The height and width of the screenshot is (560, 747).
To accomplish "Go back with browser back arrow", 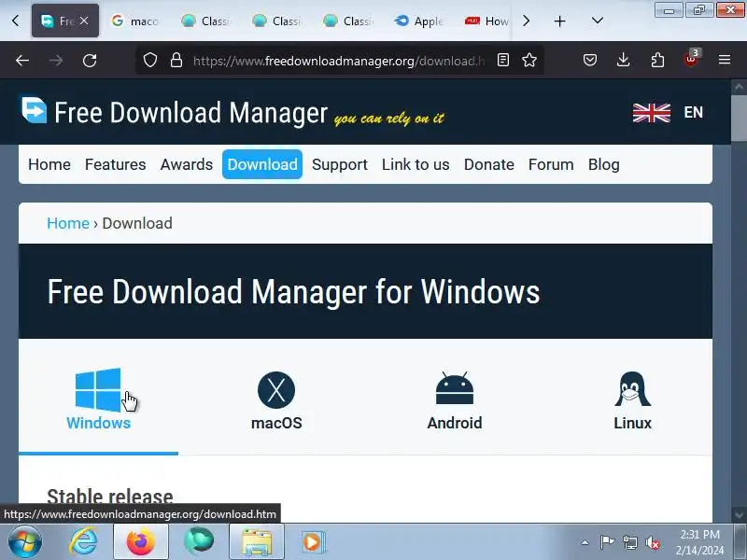I will (22, 61).
